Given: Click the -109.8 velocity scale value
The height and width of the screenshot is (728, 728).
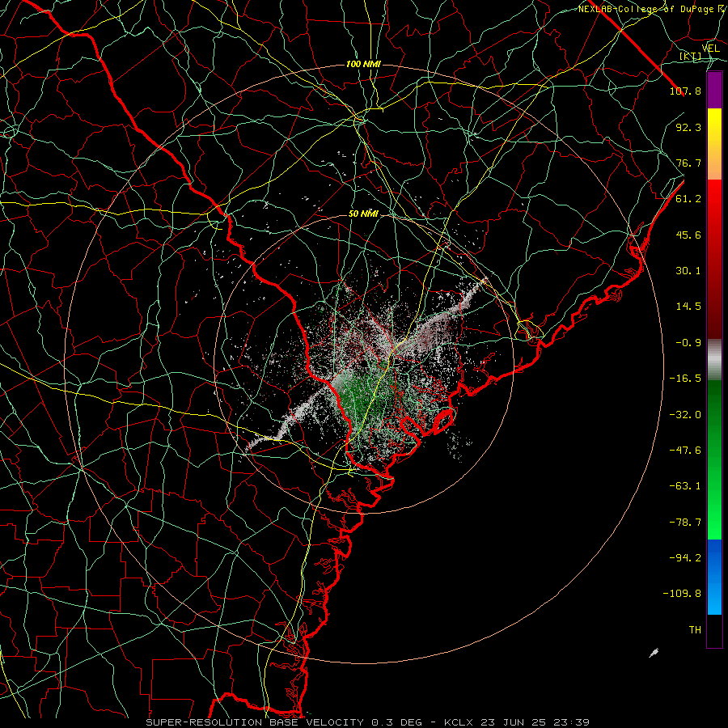Looking at the screenshot, I should 682,594.
